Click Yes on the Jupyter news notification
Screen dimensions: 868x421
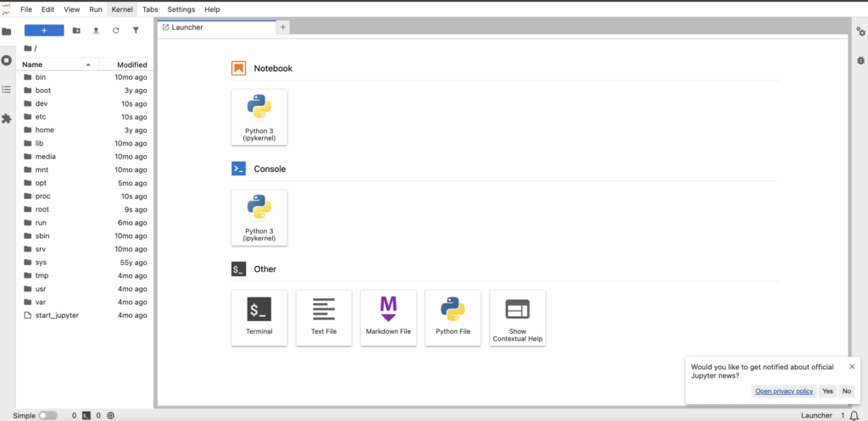click(827, 391)
